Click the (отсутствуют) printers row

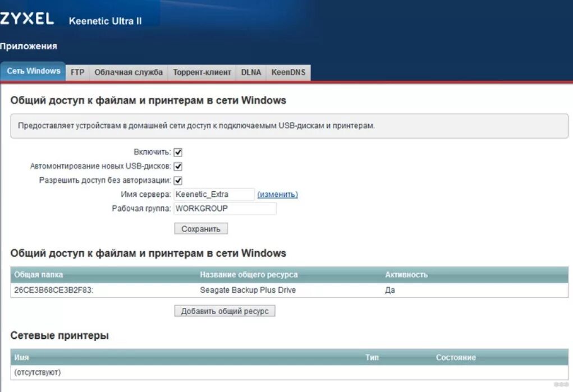pos(289,372)
